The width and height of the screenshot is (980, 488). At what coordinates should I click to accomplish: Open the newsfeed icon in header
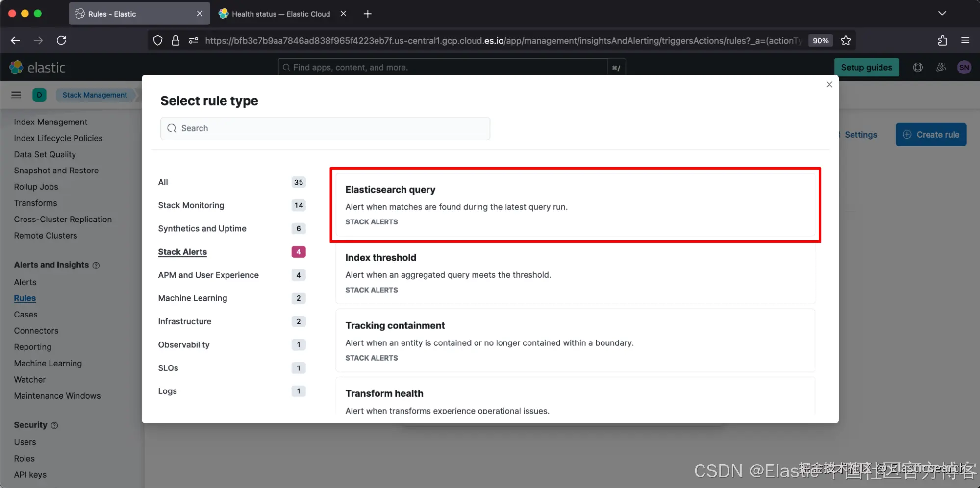click(941, 67)
